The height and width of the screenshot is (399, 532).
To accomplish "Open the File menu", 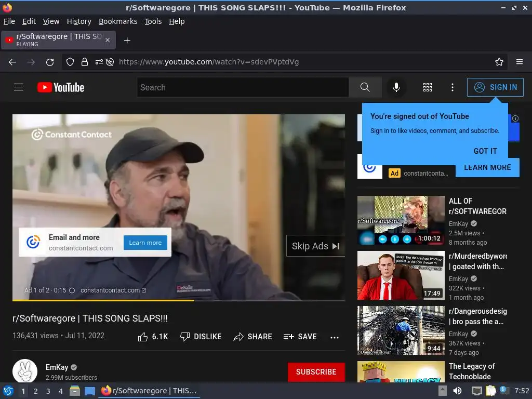I will tap(9, 21).
